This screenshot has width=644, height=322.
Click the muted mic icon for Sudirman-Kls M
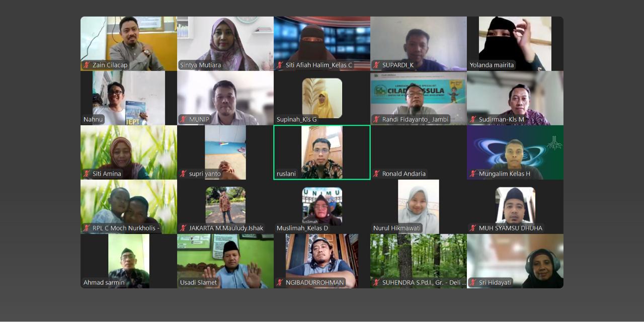[x=473, y=120]
